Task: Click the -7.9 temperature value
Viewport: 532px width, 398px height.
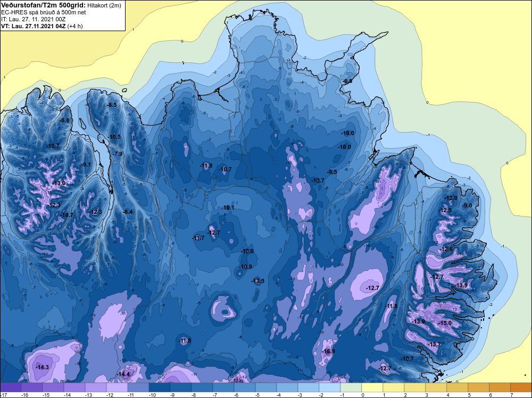Action: (x=118, y=154)
